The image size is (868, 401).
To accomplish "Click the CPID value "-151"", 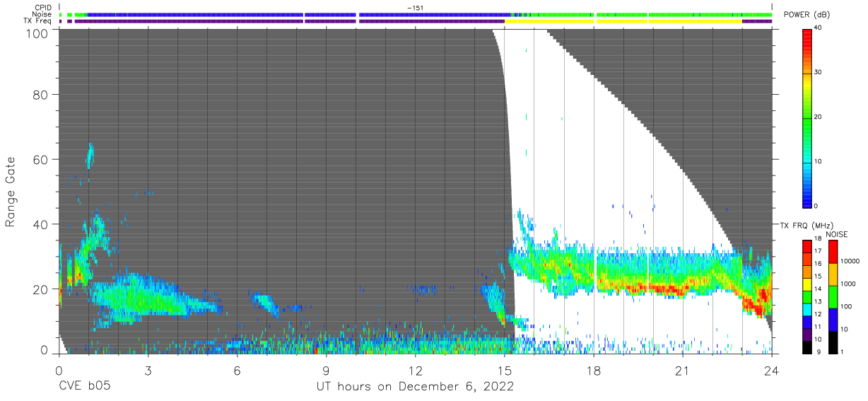I will 415,8.
